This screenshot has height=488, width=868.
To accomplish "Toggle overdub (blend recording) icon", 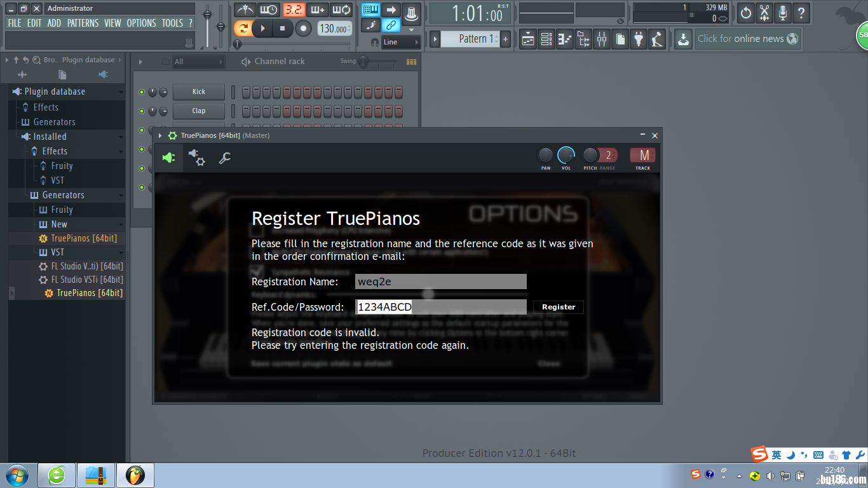I will tap(318, 10).
